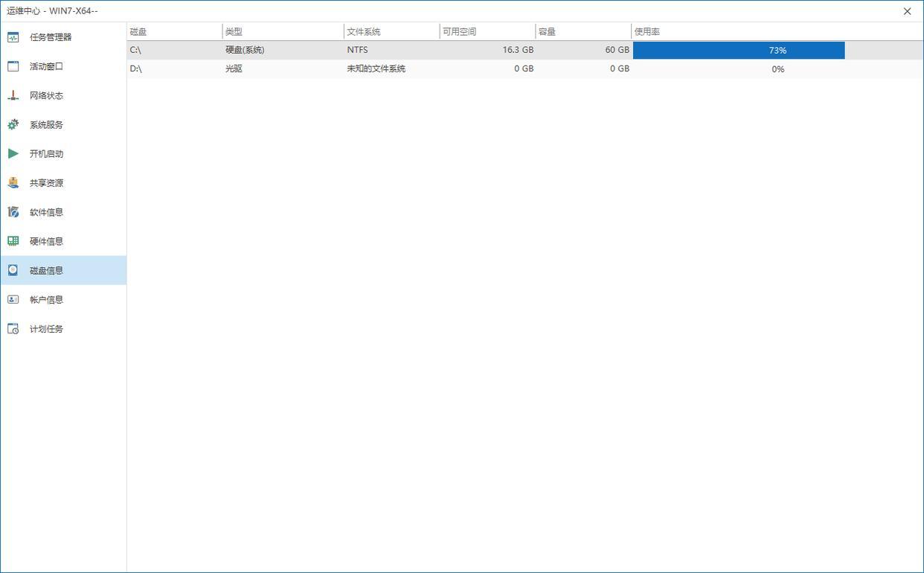This screenshot has height=573, width=924.
Task: Click the 任务管理器 monitor icon
Action: (13, 37)
